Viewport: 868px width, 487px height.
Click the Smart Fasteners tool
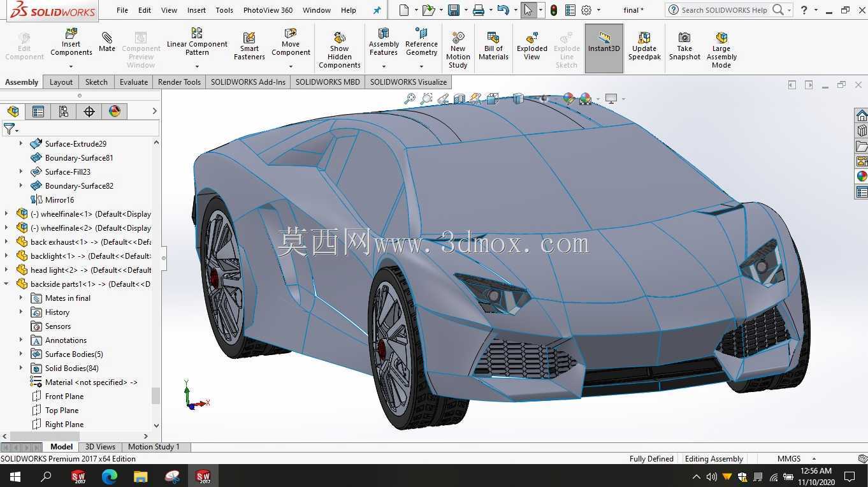pyautogui.click(x=249, y=46)
